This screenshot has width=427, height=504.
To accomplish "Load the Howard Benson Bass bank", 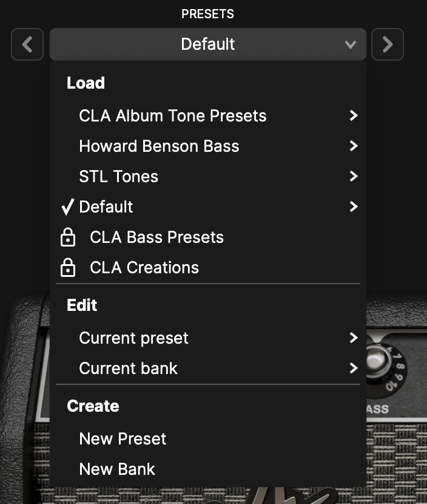I will (x=160, y=146).
